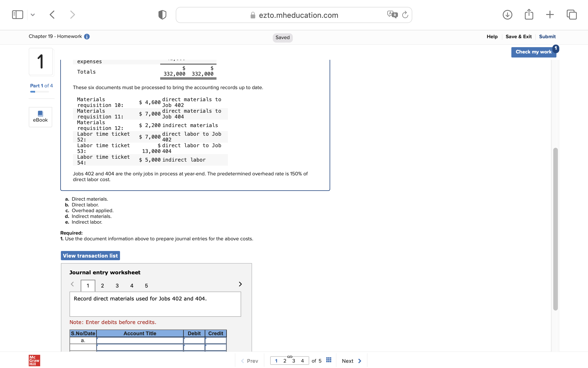Click the Safari sidebar toggle icon
The height and width of the screenshot is (368, 588).
(18, 15)
